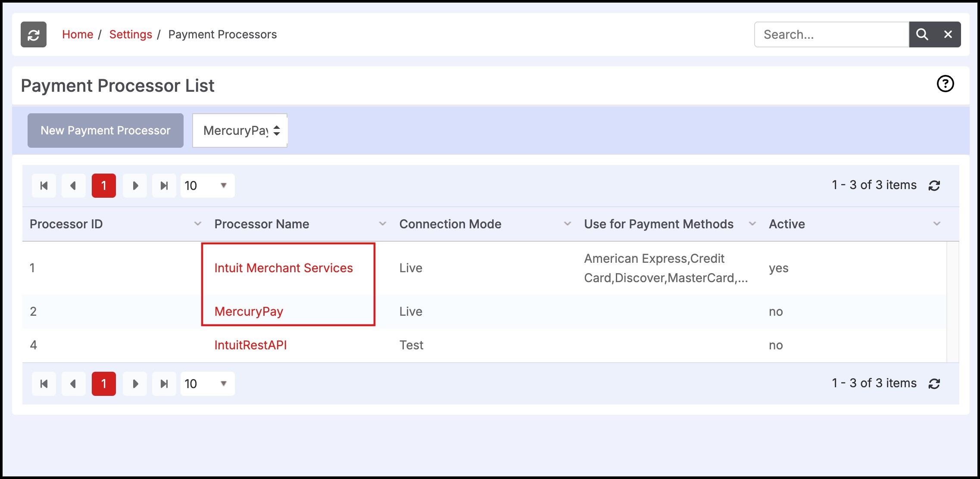The width and height of the screenshot is (980, 479).
Task: Click top pager refresh icon beside item count
Action: tap(934, 186)
